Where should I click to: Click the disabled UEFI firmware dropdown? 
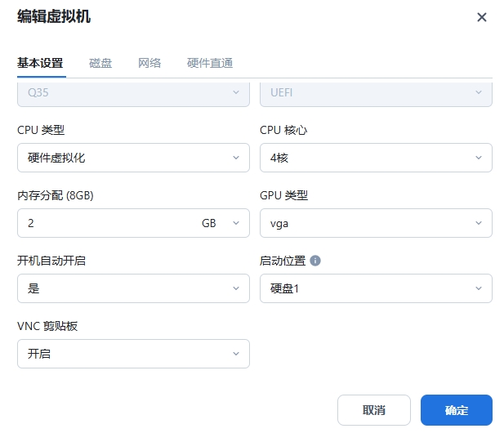pyautogui.click(x=376, y=92)
